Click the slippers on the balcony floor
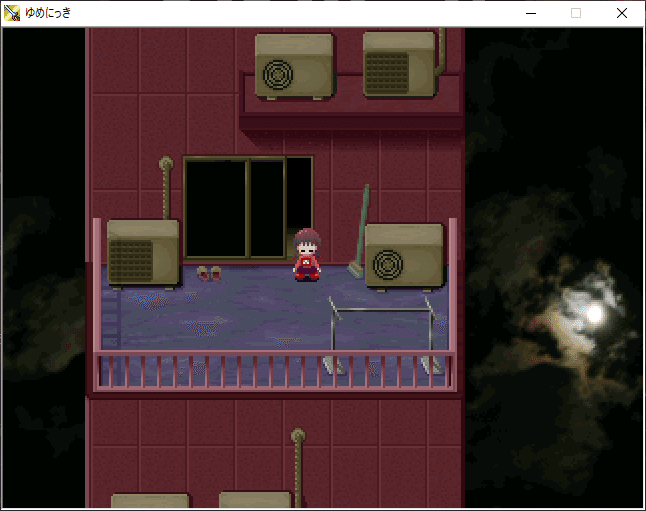The width and height of the screenshot is (646, 511). click(x=209, y=273)
